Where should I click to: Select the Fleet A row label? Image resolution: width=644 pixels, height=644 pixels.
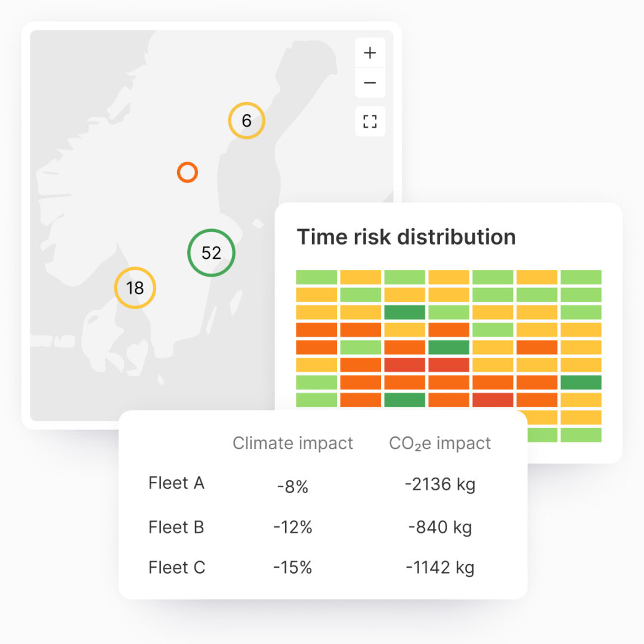[177, 483]
